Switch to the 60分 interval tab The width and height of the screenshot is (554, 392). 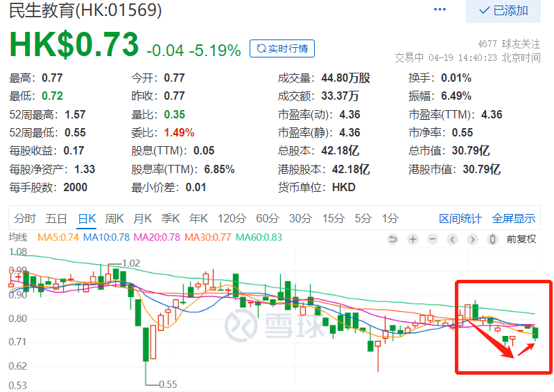pyautogui.click(x=267, y=219)
